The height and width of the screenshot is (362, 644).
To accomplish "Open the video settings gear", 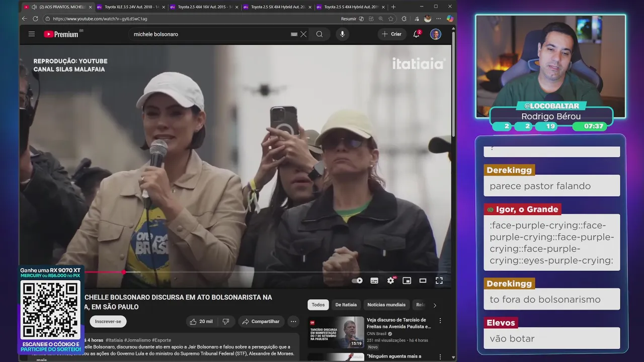I will coord(391,281).
